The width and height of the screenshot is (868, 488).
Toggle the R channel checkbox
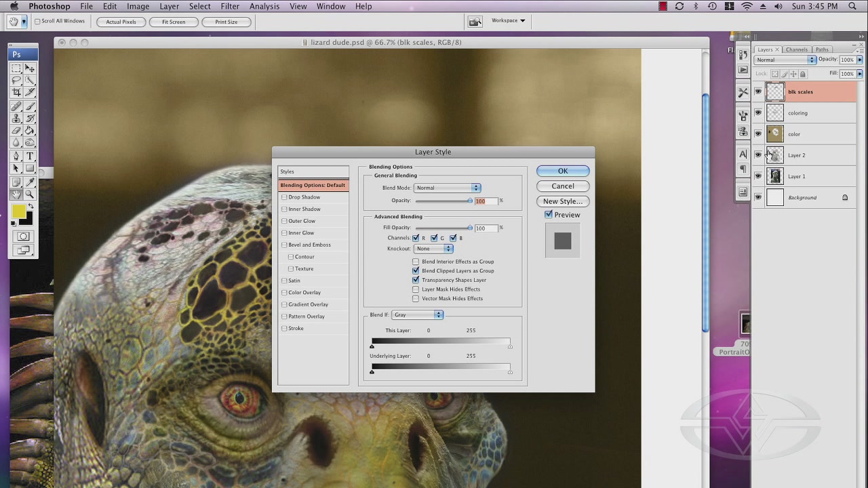point(416,238)
